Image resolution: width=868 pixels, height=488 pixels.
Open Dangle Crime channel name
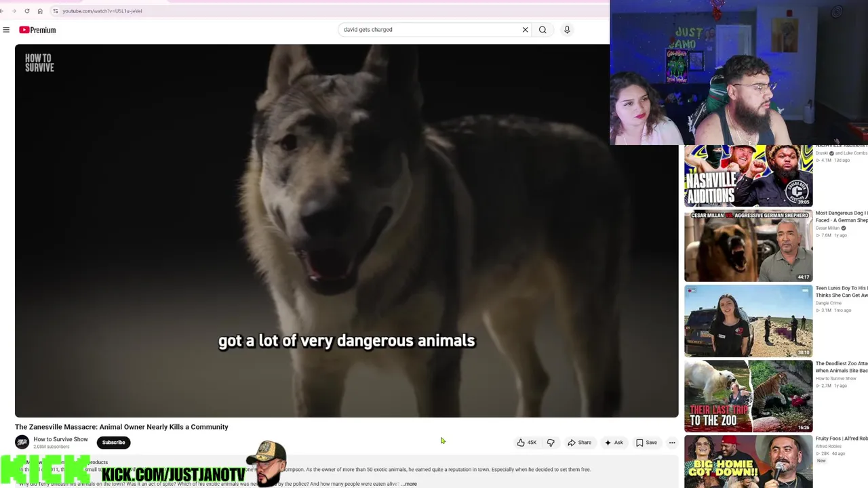pyautogui.click(x=828, y=304)
